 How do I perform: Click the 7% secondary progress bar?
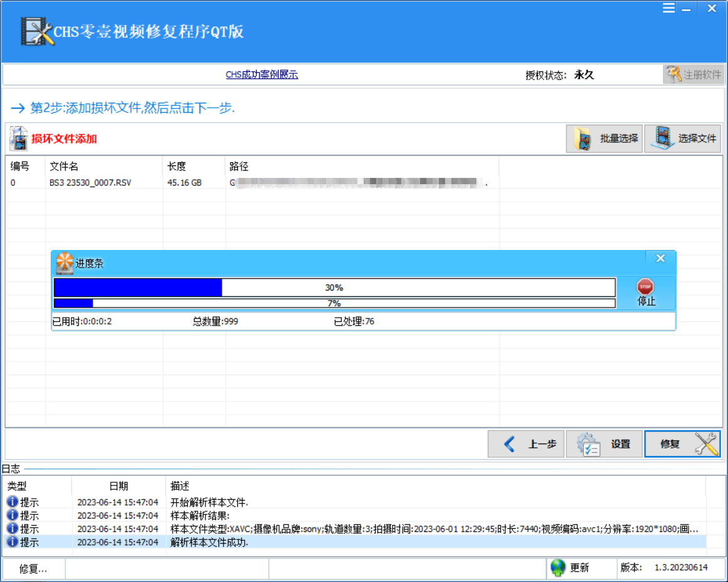point(335,303)
